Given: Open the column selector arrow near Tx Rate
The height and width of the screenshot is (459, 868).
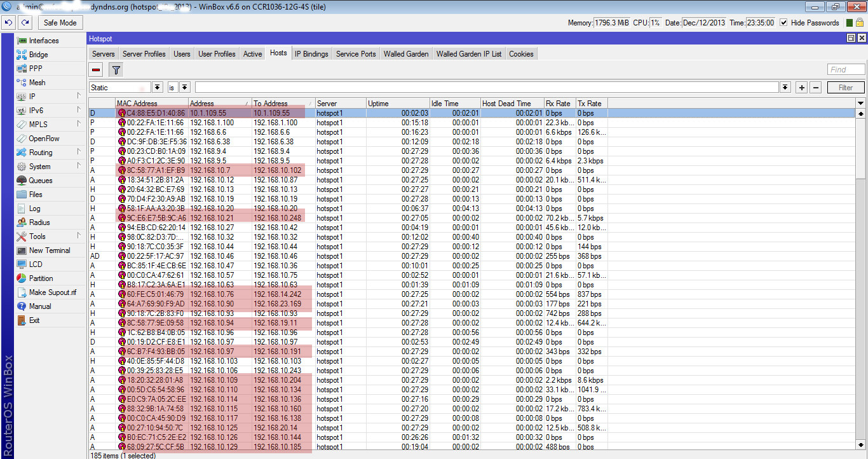Looking at the screenshot, I should 861,103.
